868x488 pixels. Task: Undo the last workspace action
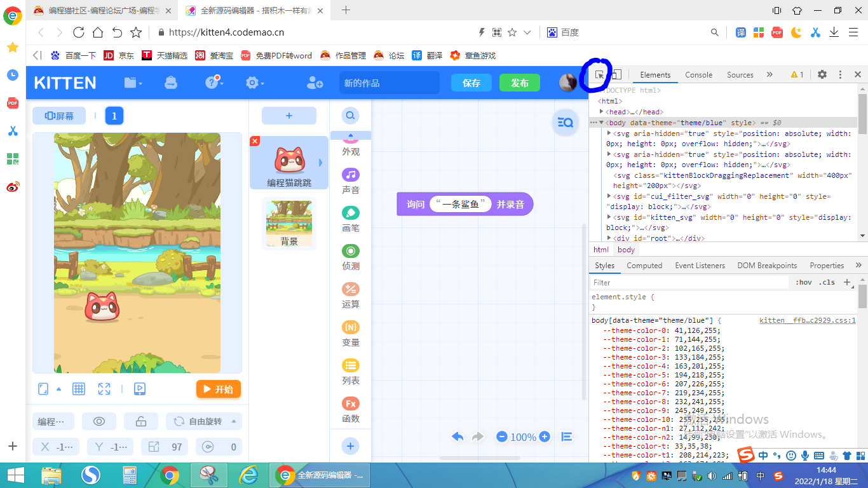(458, 437)
